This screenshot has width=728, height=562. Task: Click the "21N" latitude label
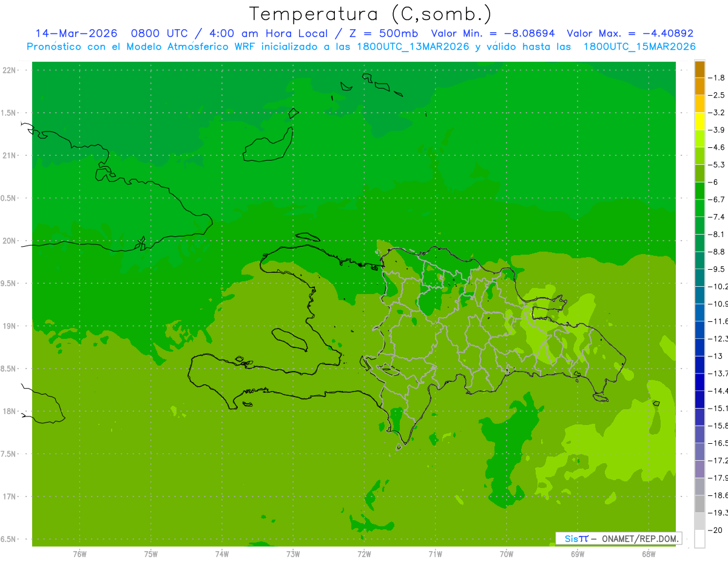click(x=10, y=156)
